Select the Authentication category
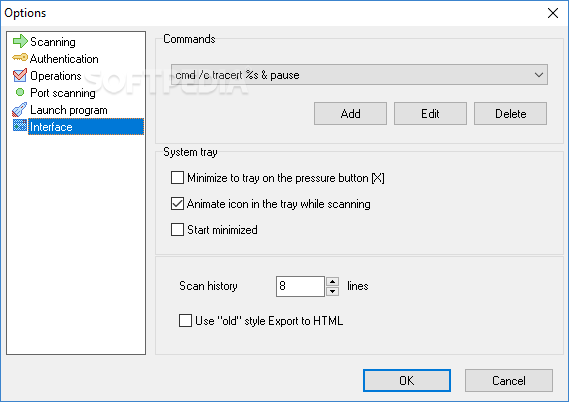 [64, 59]
